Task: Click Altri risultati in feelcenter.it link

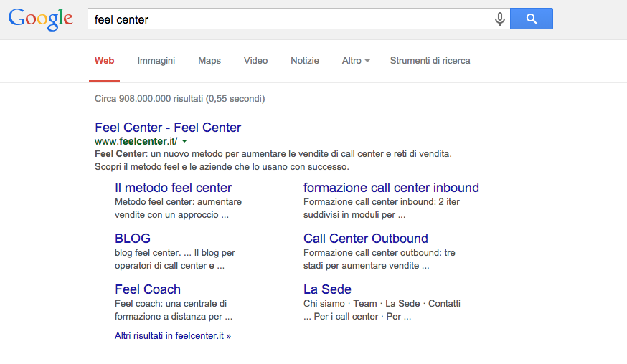Action: point(173,335)
